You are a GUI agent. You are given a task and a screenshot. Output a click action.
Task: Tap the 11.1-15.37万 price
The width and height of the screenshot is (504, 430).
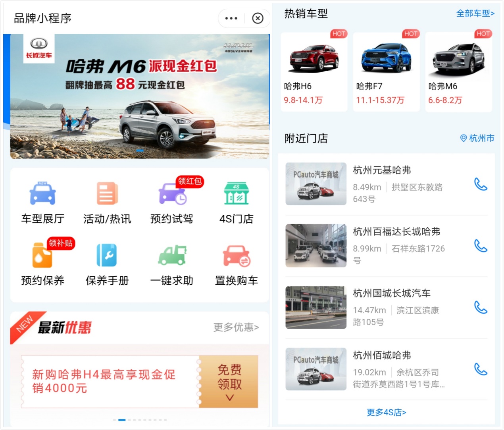(380, 100)
